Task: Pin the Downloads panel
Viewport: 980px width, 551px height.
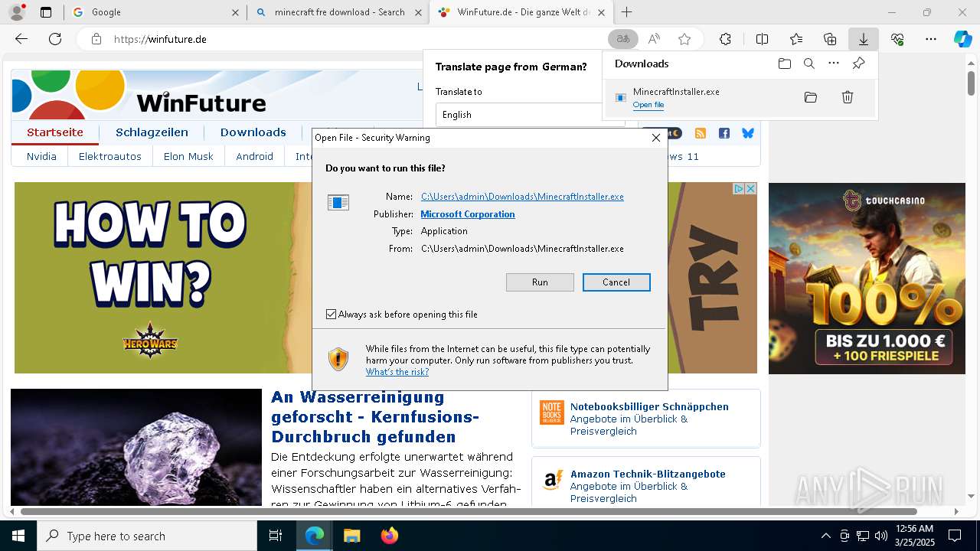Action: click(858, 64)
